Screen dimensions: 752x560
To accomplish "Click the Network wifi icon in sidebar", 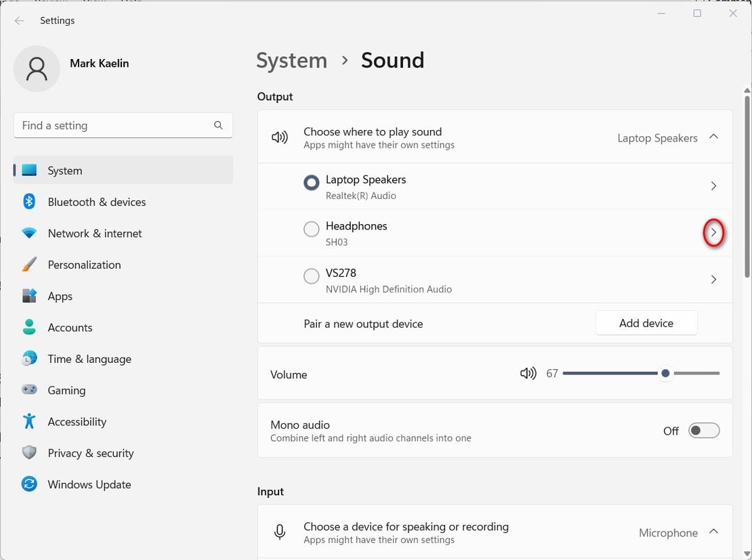I will coord(29,233).
